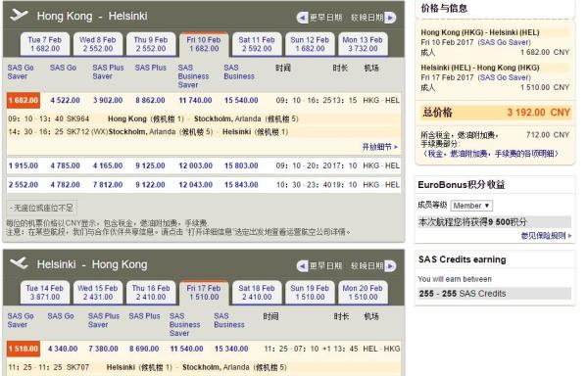This screenshot has width=588, height=376.
Task: Click later-date arrow for Hong Kong - Helsinki
Action: click(390, 18)
